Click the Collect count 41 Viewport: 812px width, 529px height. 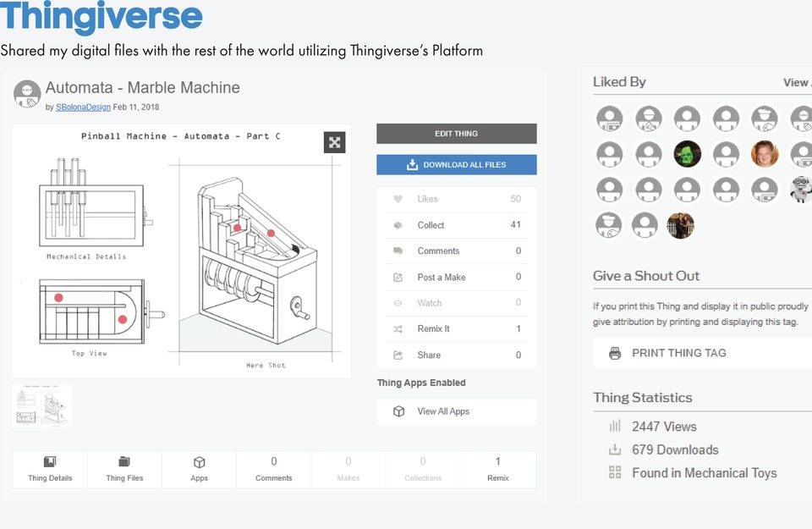515,225
